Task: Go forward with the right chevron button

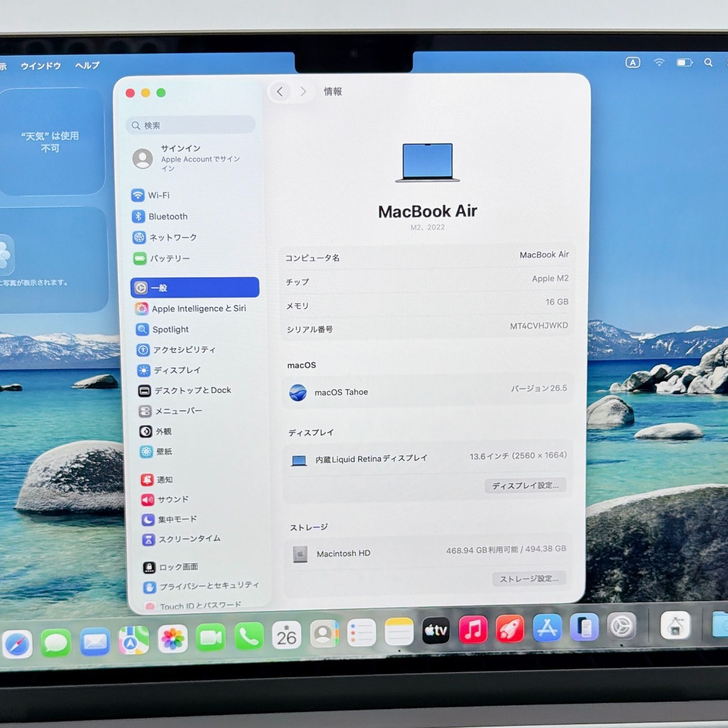Action: (303, 91)
